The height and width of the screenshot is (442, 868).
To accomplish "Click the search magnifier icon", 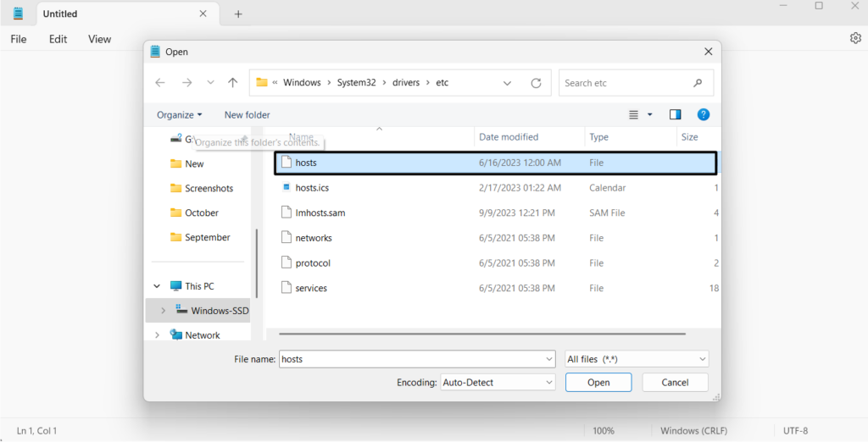I will 698,83.
